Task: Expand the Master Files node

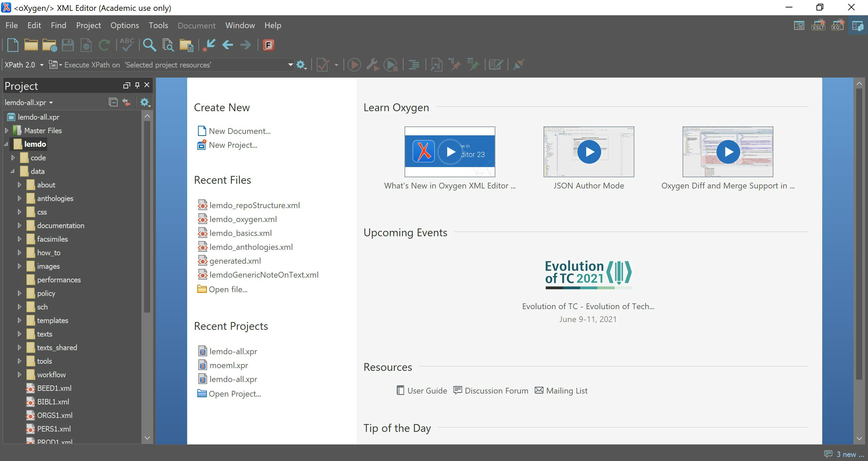Action: coord(6,131)
